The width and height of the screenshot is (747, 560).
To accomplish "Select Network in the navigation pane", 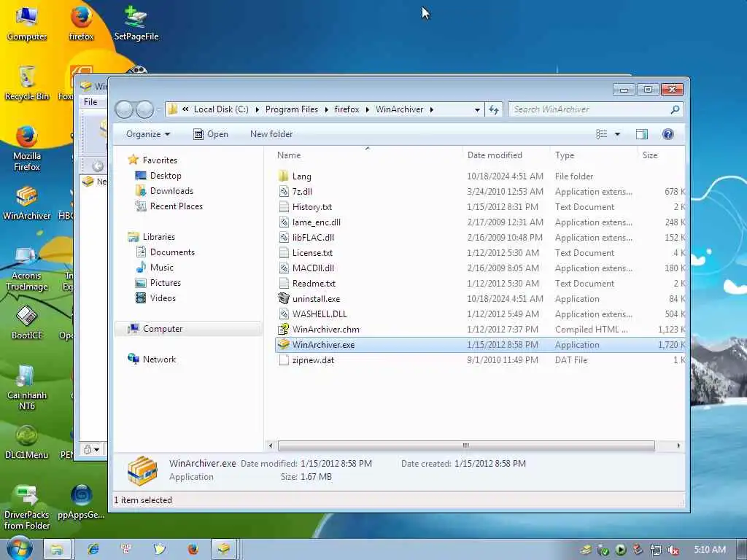I will [x=159, y=359].
